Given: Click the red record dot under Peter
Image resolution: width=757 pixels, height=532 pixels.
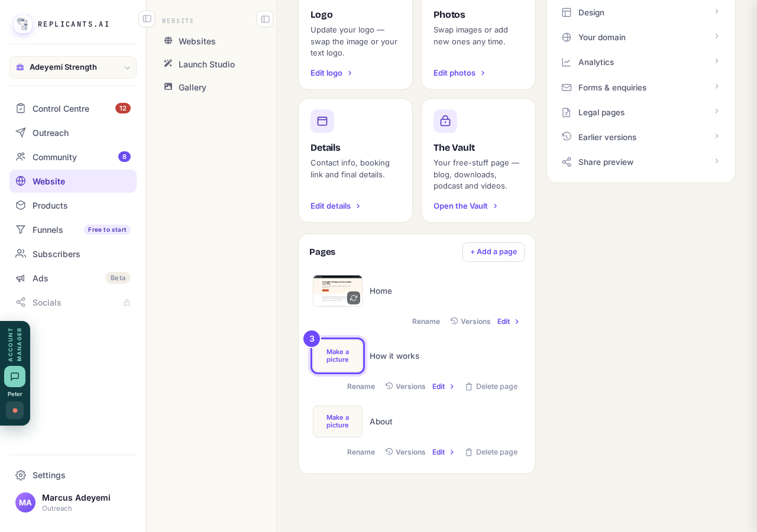Looking at the screenshot, I should click(15, 410).
